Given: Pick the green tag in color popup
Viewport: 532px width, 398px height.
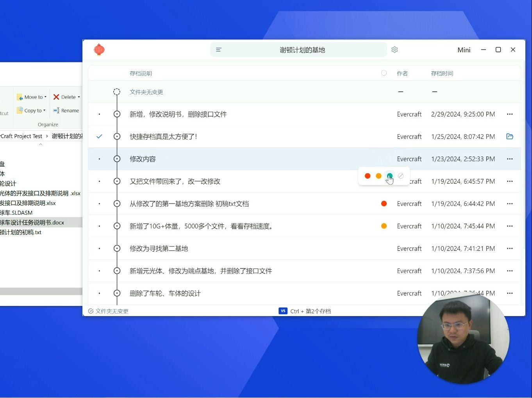Looking at the screenshot, I should (x=389, y=176).
